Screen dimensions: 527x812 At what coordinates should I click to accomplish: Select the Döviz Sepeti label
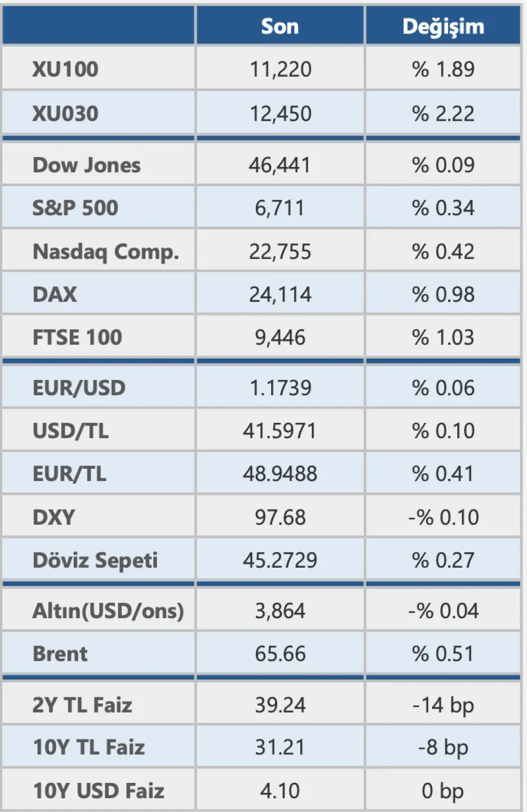coord(95,560)
